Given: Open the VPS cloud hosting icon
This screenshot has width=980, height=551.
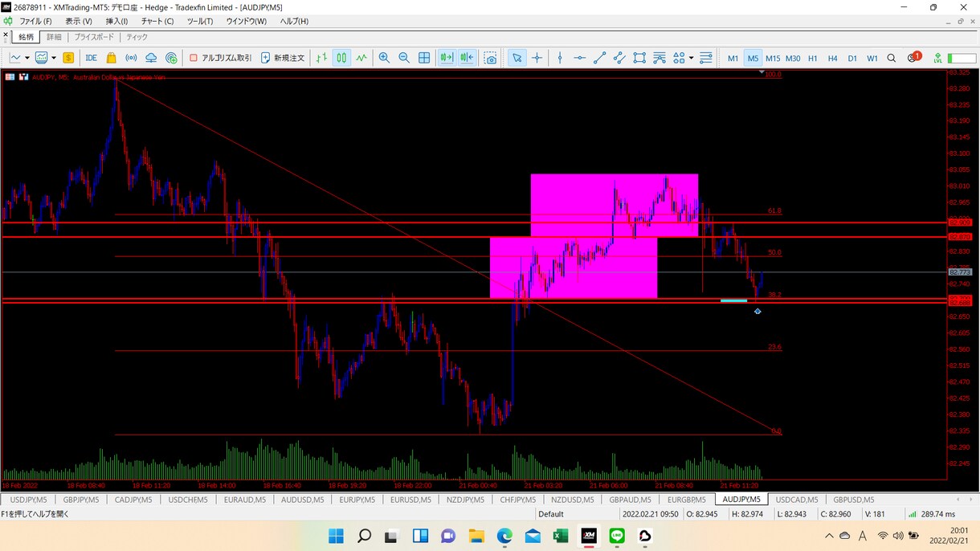Looking at the screenshot, I should click(151, 58).
